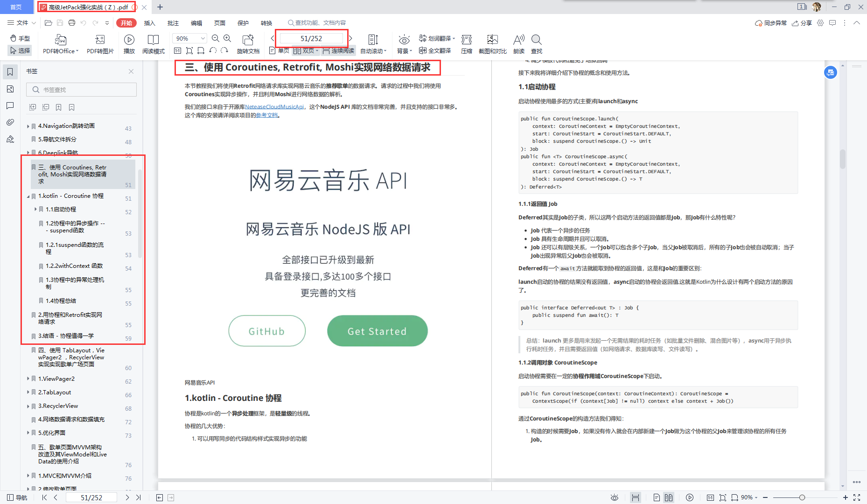Viewport: 867px width, 504px height.
Task: Switch to double-page icon in status bar
Action: (x=669, y=497)
